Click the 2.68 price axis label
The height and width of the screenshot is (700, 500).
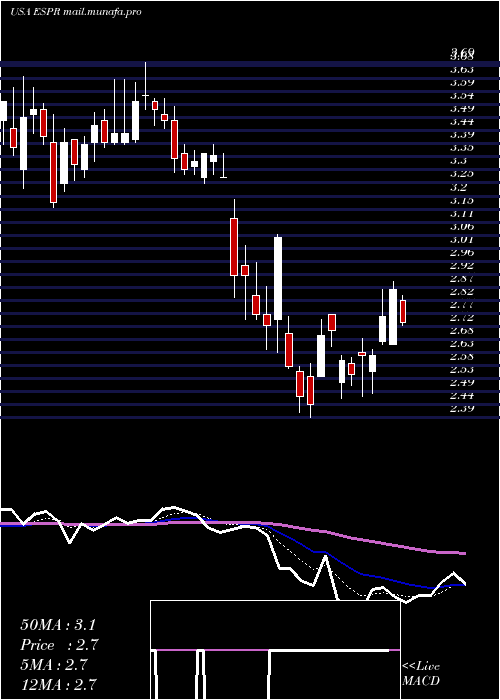tap(462, 330)
